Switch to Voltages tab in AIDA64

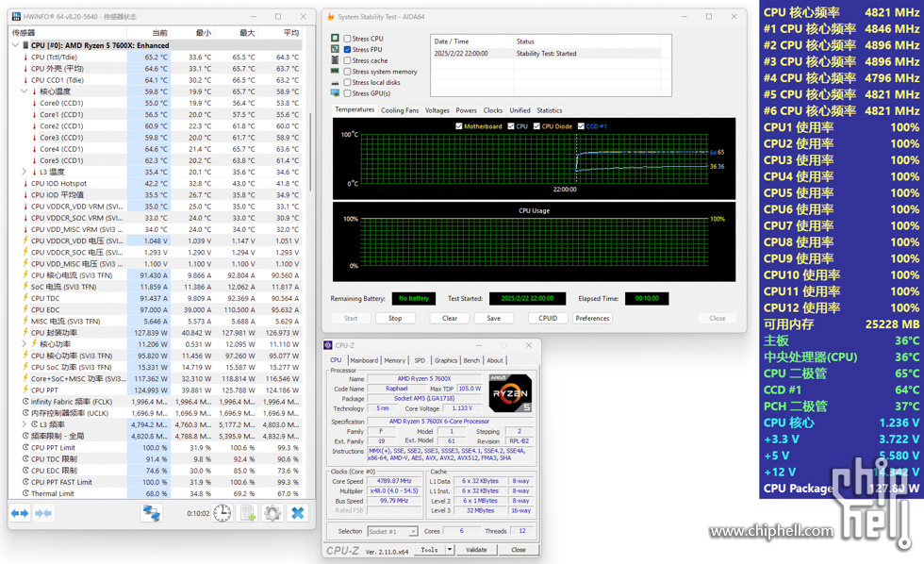[437, 110]
